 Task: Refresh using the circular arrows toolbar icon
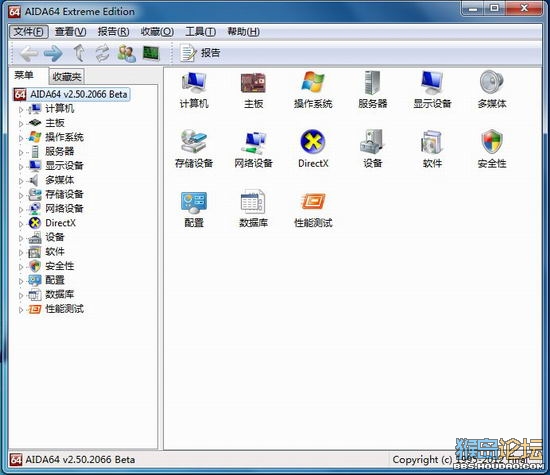coord(102,53)
